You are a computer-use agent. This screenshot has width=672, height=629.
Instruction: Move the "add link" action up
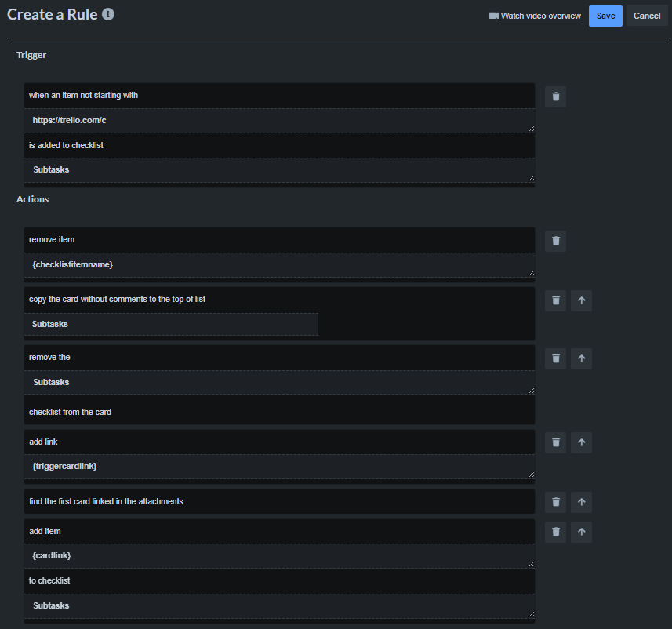581,442
